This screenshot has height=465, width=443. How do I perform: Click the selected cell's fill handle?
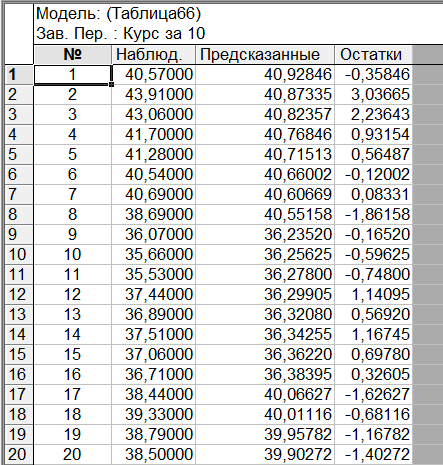click(x=111, y=84)
